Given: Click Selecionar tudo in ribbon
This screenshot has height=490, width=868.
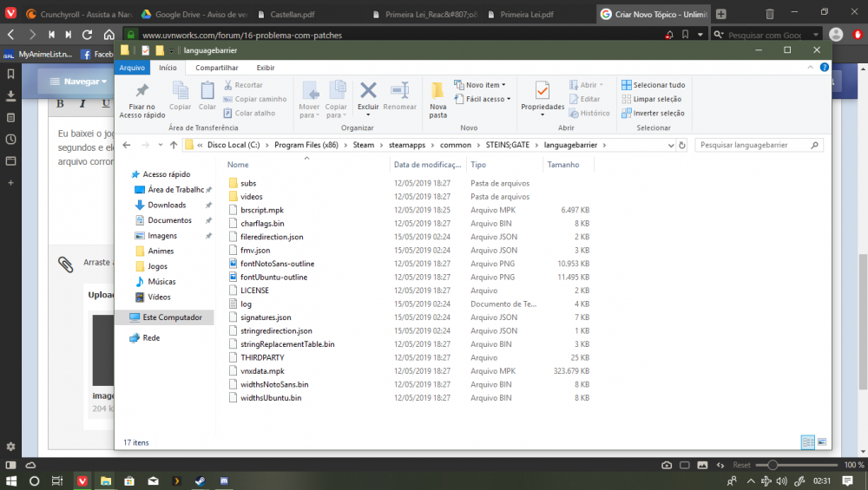Looking at the screenshot, I should [654, 85].
